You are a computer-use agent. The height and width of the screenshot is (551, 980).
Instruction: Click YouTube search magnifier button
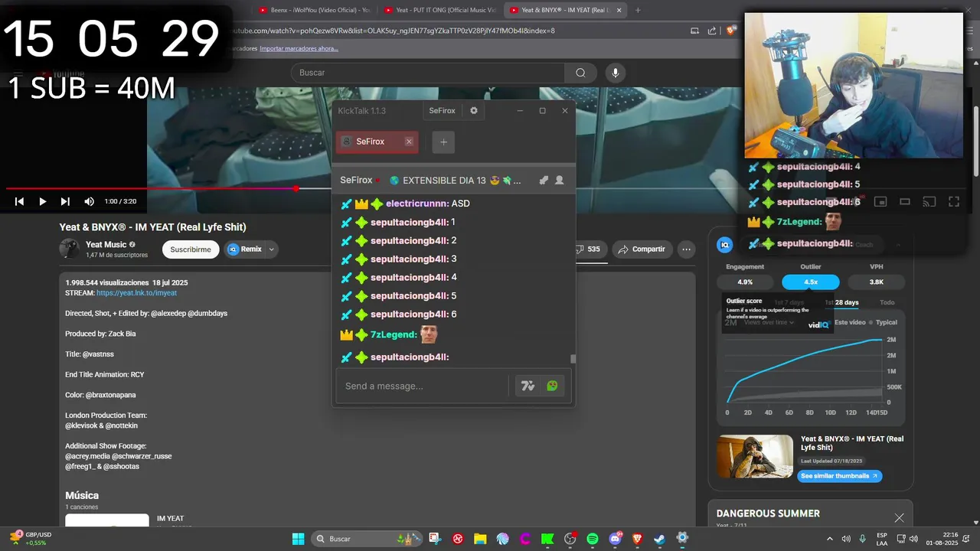tap(580, 73)
